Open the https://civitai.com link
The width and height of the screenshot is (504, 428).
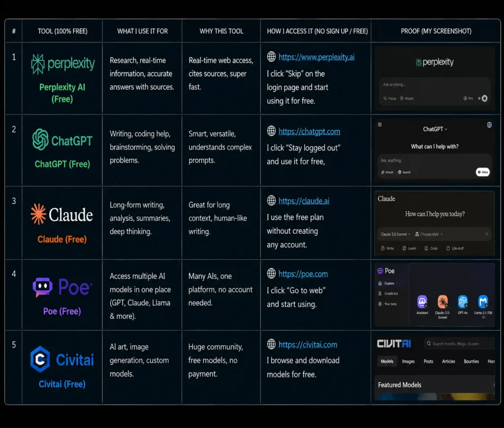click(308, 344)
